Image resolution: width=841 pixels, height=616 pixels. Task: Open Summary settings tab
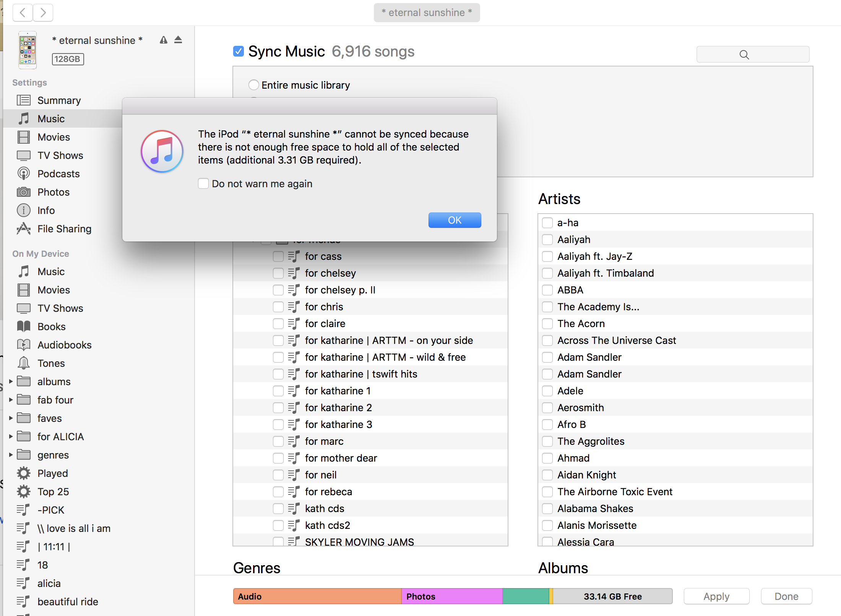pyautogui.click(x=58, y=101)
